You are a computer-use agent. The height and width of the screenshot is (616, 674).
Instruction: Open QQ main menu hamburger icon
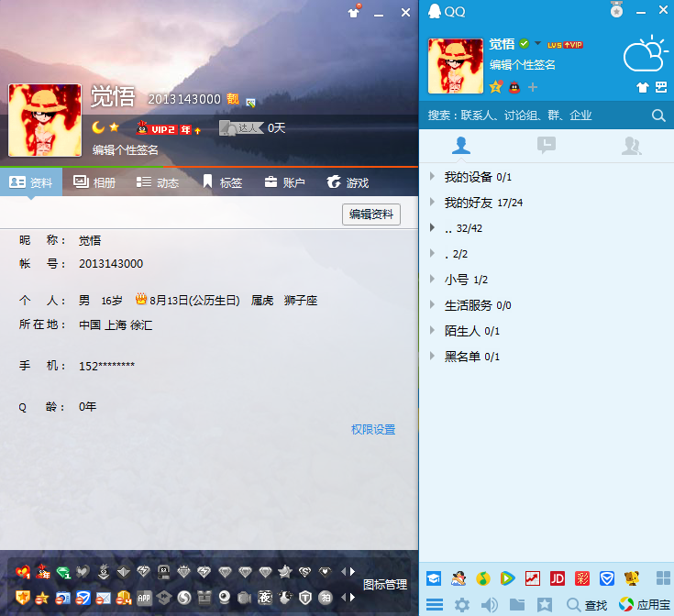point(435,605)
